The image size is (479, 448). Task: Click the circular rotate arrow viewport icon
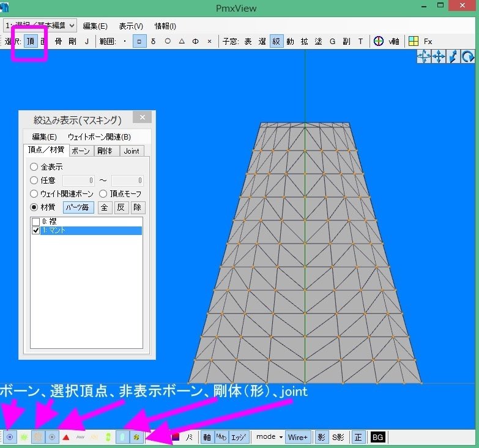(468, 56)
